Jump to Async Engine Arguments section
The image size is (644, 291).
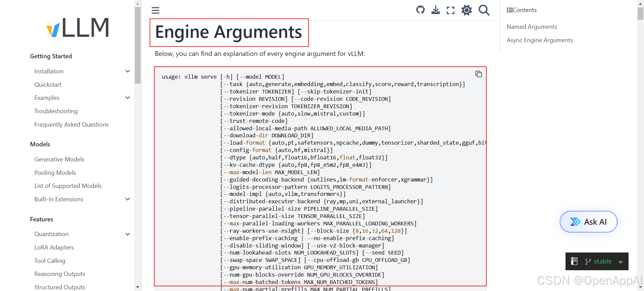[540, 40]
